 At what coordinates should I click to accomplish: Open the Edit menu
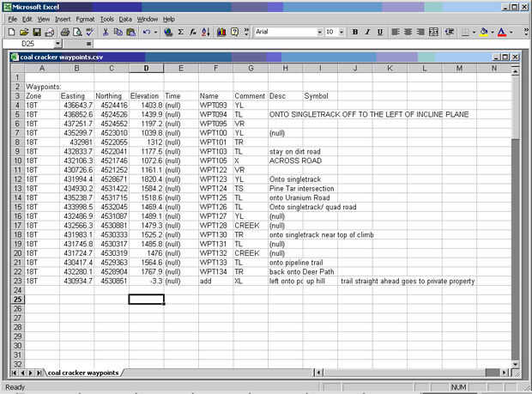(27, 20)
